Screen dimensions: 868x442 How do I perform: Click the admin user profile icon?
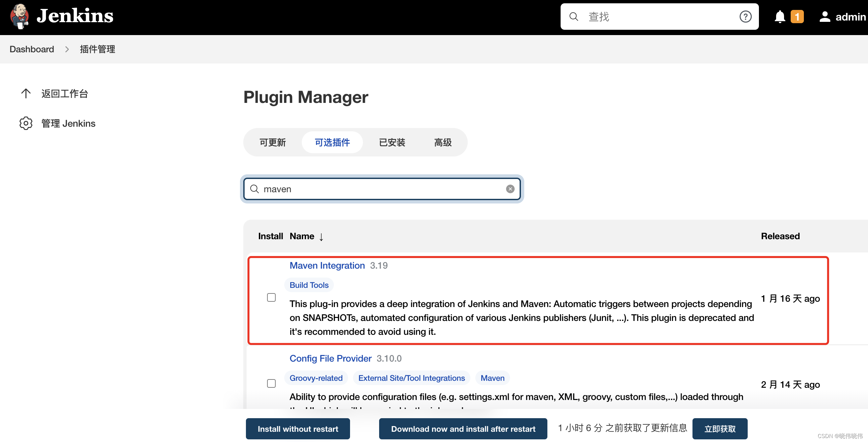[824, 17]
